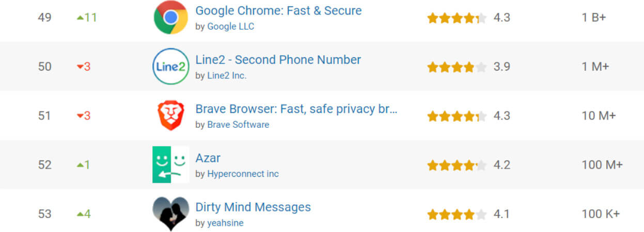Open the Google Chrome app icon
The image size is (644, 232).
point(171,18)
